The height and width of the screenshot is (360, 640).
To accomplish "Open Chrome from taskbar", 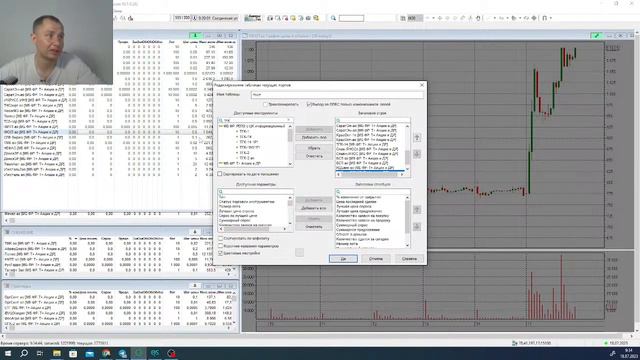I will 106,353.
